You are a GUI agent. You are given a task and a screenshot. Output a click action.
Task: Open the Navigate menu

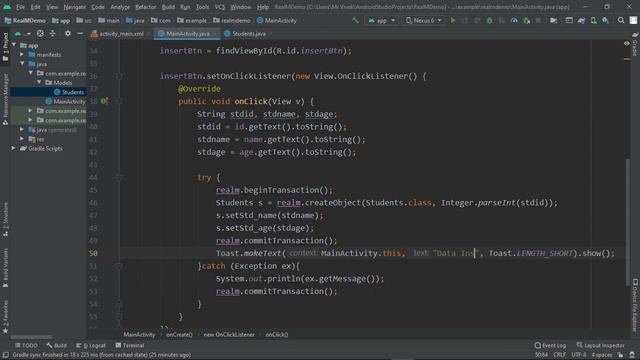coord(75,7)
